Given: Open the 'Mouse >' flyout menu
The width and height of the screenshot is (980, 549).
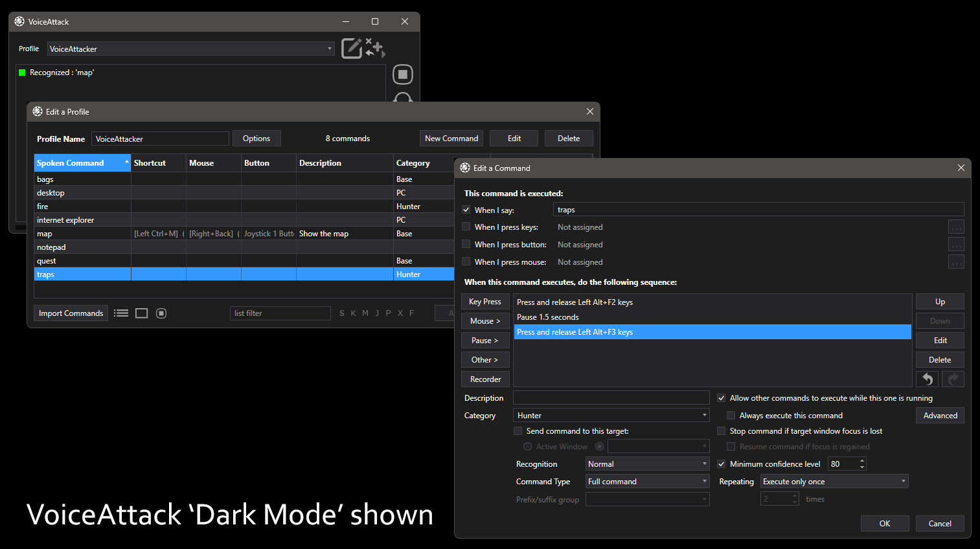Looking at the screenshot, I should coord(485,320).
